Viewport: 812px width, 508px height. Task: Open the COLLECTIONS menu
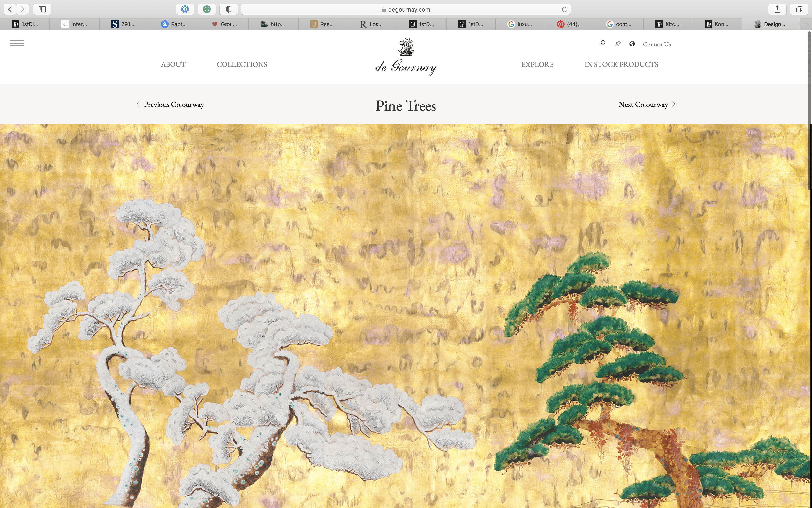(x=242, y=64)
